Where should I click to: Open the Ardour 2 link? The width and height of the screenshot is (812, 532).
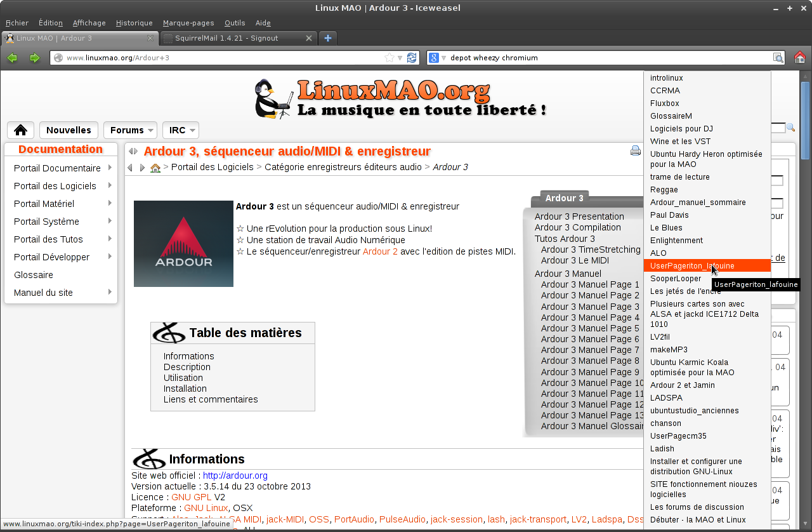[x=380, y=251]
